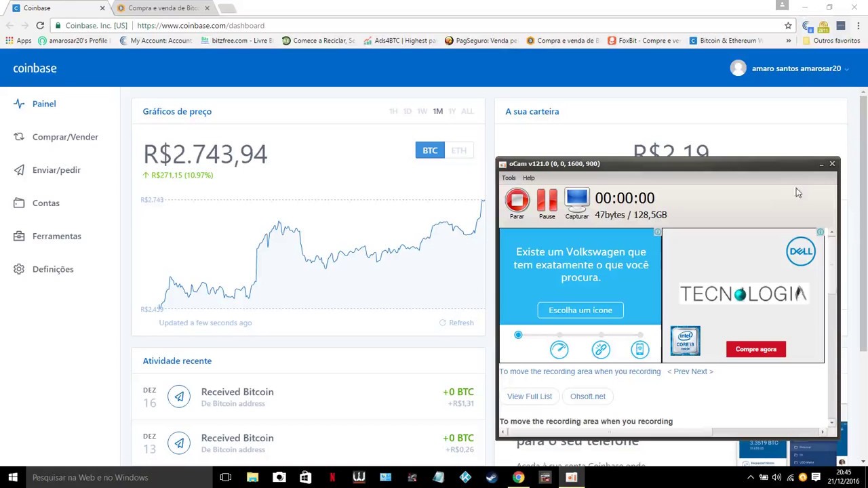Click View Full List in oCam

pyautogui.click(x=530, y=396)
